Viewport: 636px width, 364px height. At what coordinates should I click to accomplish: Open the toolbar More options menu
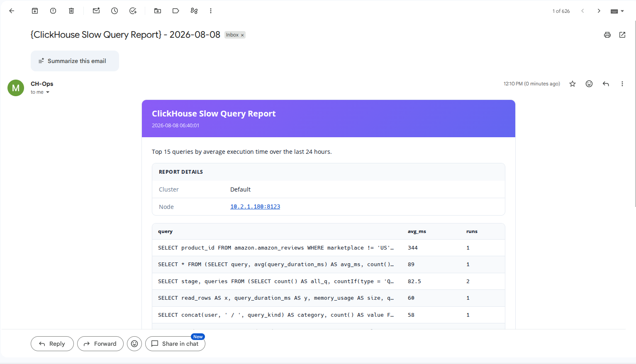(x=211, y=11)
